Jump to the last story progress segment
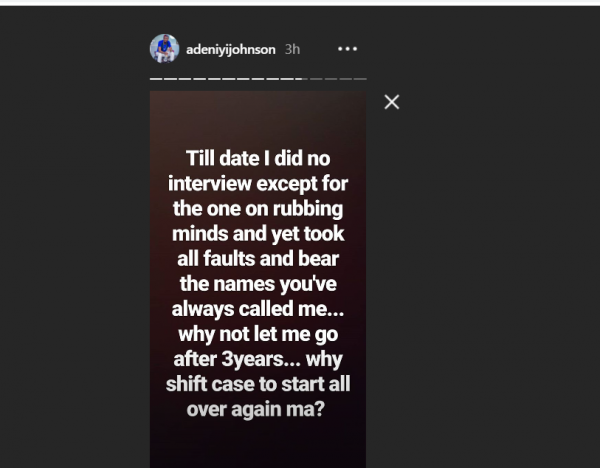 pyautogui.click(x=360, y=78)
